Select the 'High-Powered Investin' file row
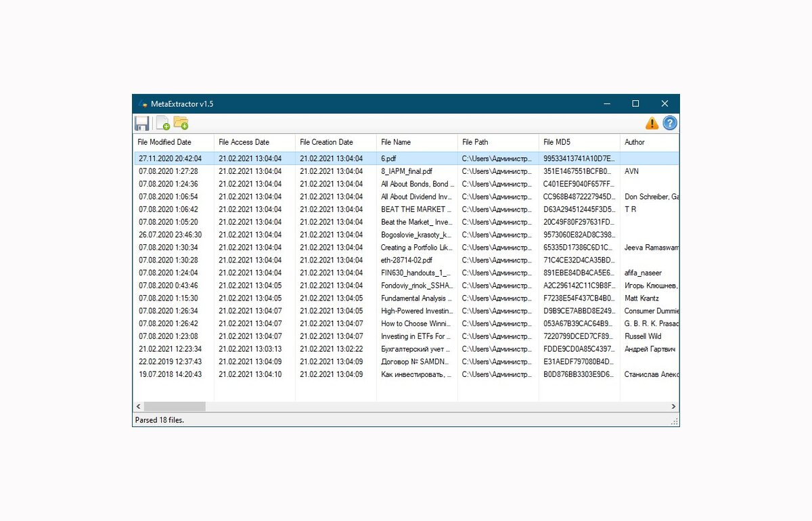This screenshot has width=812, height=521. (406, 311)
